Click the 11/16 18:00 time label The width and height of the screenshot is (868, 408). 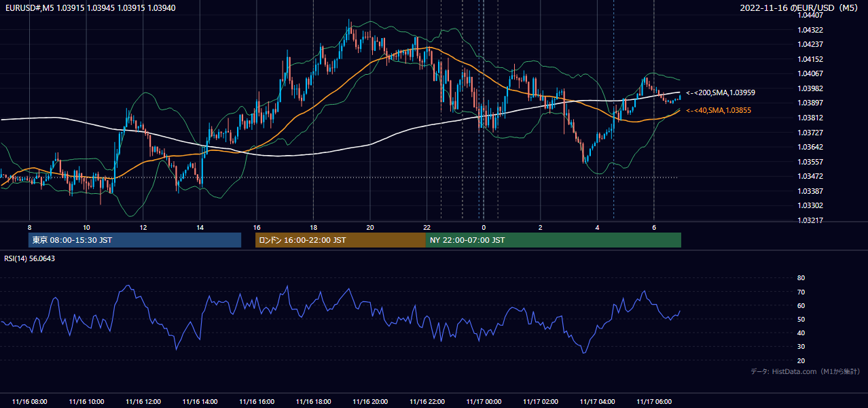click(313, 402)
